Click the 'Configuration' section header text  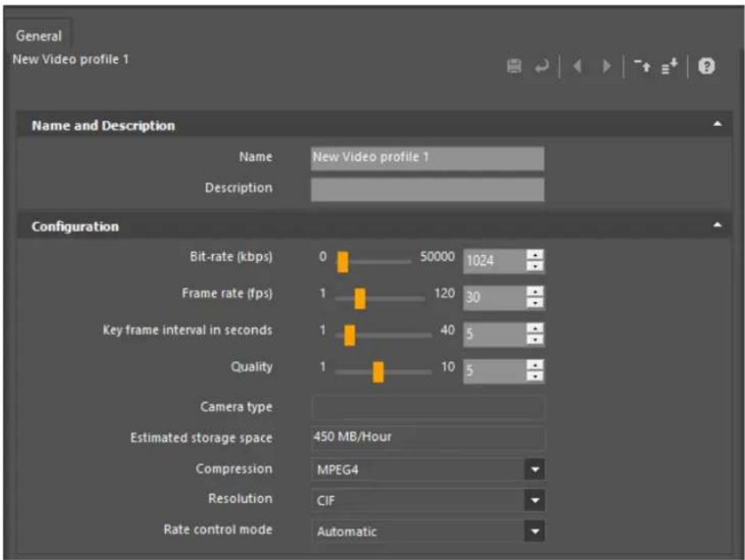tap(75, 227)
